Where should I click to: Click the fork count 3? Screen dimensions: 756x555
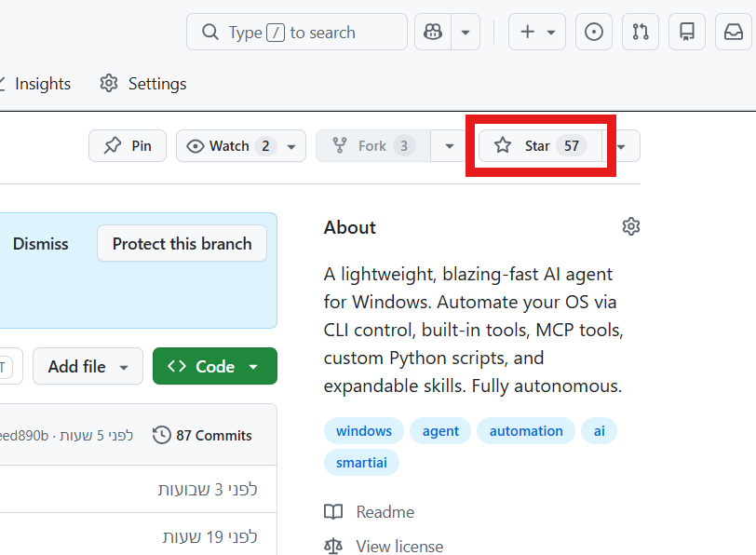(x=404, y=145)
